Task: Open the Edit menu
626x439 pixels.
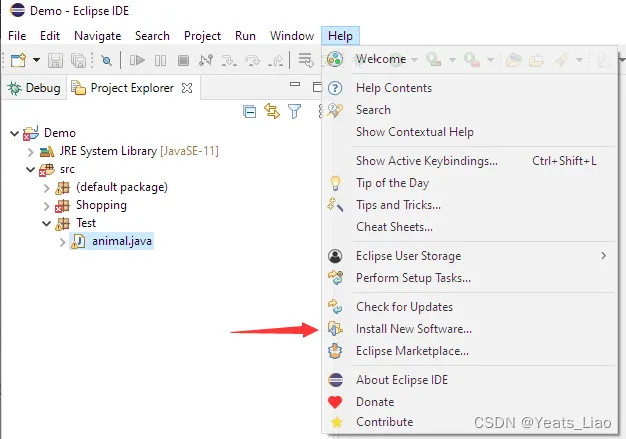Action: (x=50, y=36)
